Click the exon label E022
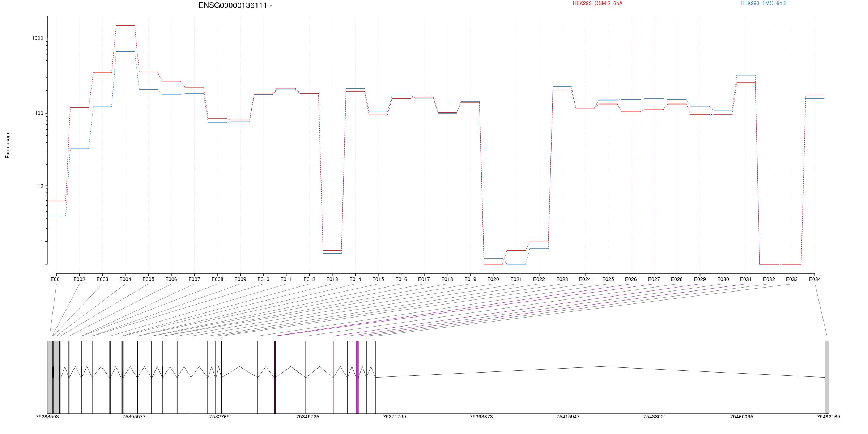The image size is (868, 434). pyautogui.click(x=539, y=279)
